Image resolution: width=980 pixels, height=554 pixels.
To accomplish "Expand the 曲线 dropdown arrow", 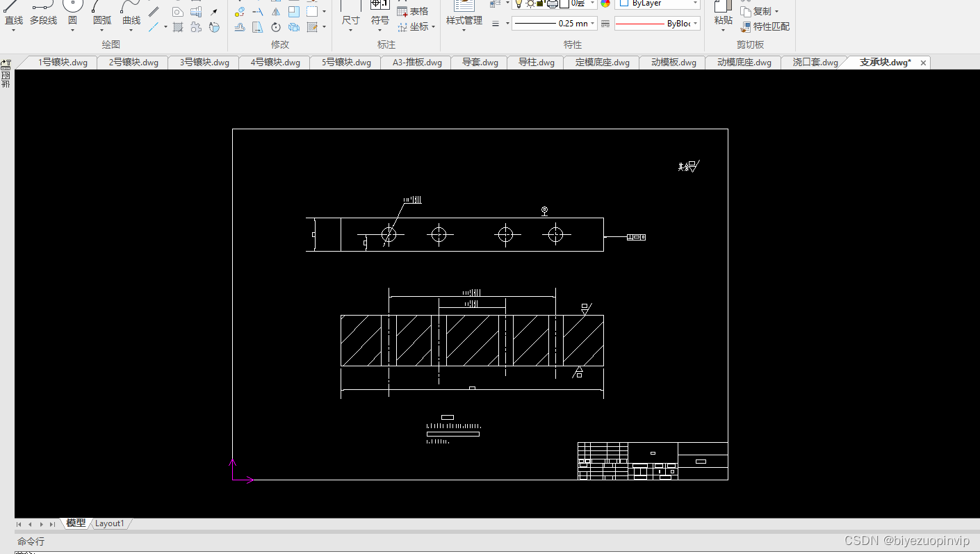I will 131,30.
